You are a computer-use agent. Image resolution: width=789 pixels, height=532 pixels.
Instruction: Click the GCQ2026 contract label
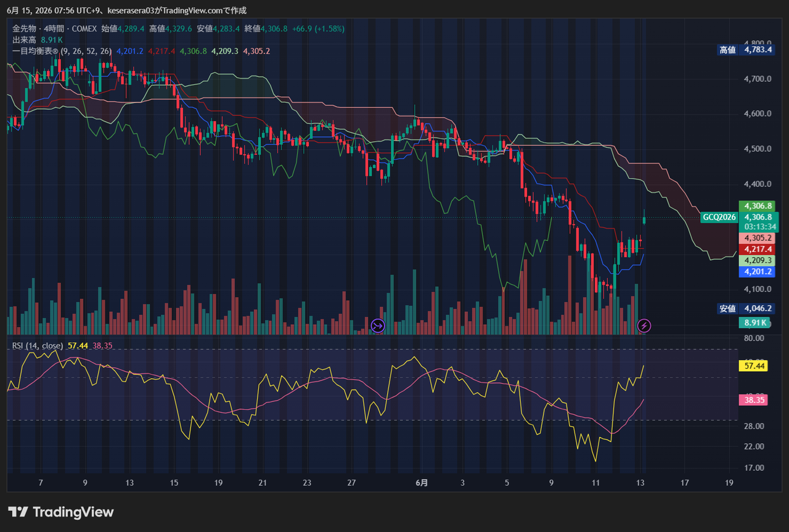[x=719, y=217]
